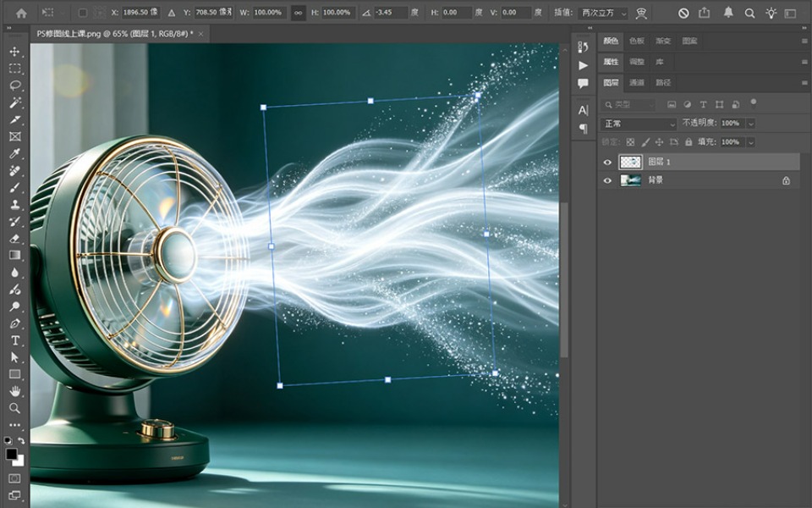This screenshot has width=812, height=508.
Task: Select the Move tool
Action: point(14,52)
